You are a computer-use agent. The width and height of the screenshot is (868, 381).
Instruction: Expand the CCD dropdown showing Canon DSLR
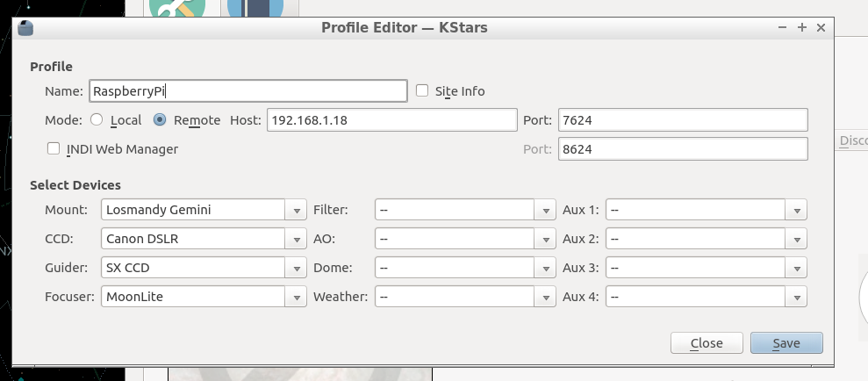pos(203,239)
